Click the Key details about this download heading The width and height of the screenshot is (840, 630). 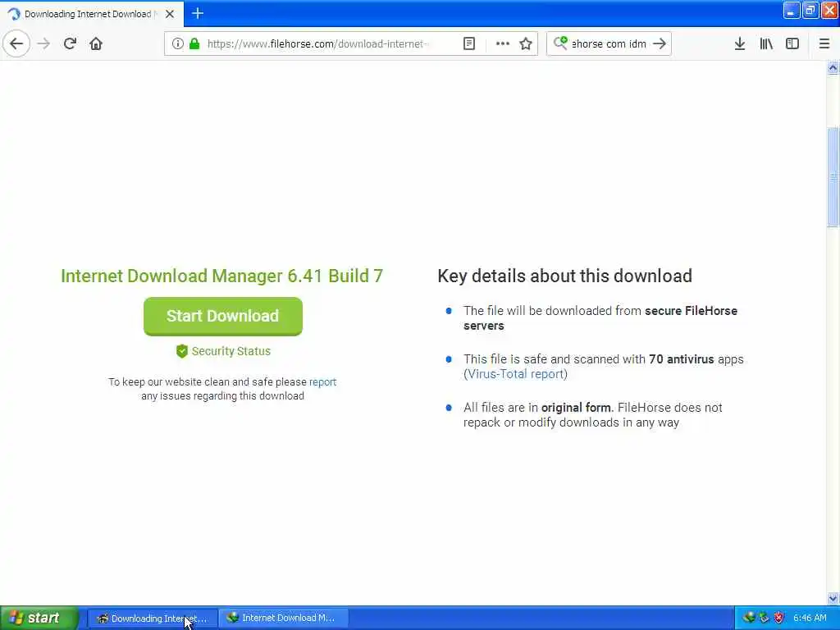(564, 276)
